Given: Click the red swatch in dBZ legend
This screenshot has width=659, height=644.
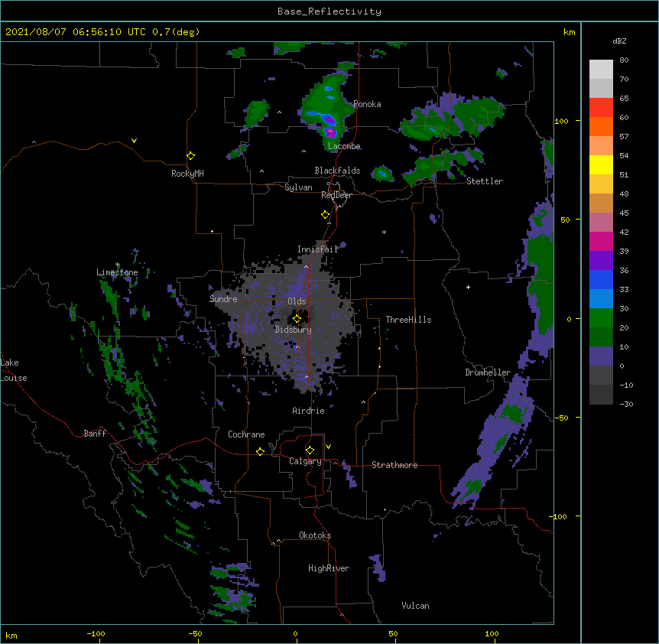Looking at the screenshot, I should tap(601, 107).
